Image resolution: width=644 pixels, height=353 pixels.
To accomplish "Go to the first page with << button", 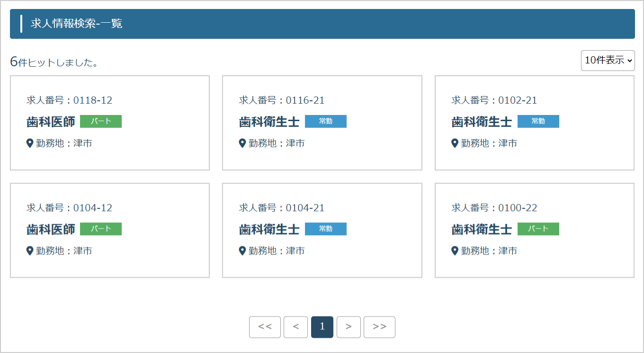I will tap(265, 327).
